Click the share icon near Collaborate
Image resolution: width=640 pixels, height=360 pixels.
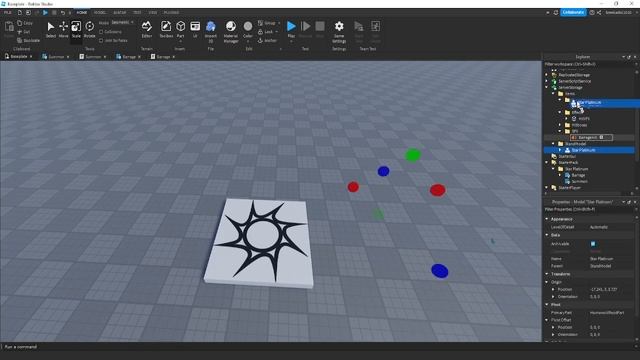(599, 13)
